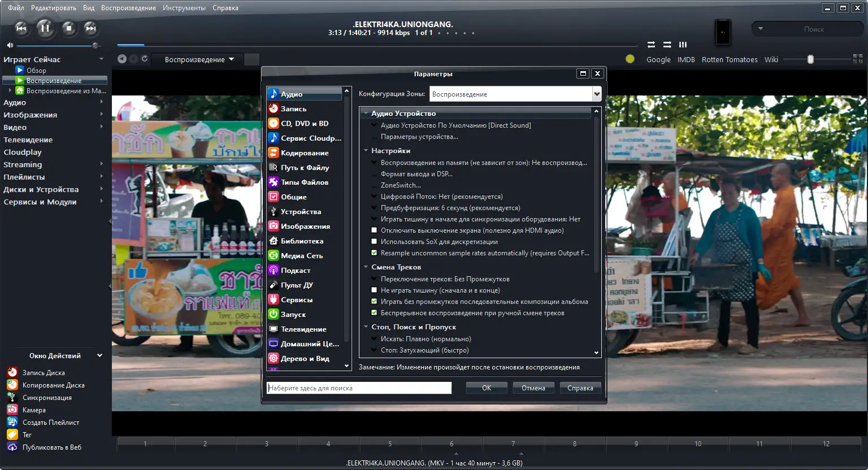Open IMDB link
This screenshot has height=470, width=868.
[686, 59]
